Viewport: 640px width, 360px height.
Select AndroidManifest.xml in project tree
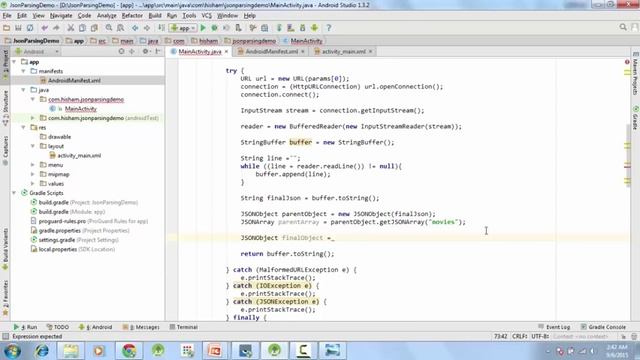click(74, 80)
